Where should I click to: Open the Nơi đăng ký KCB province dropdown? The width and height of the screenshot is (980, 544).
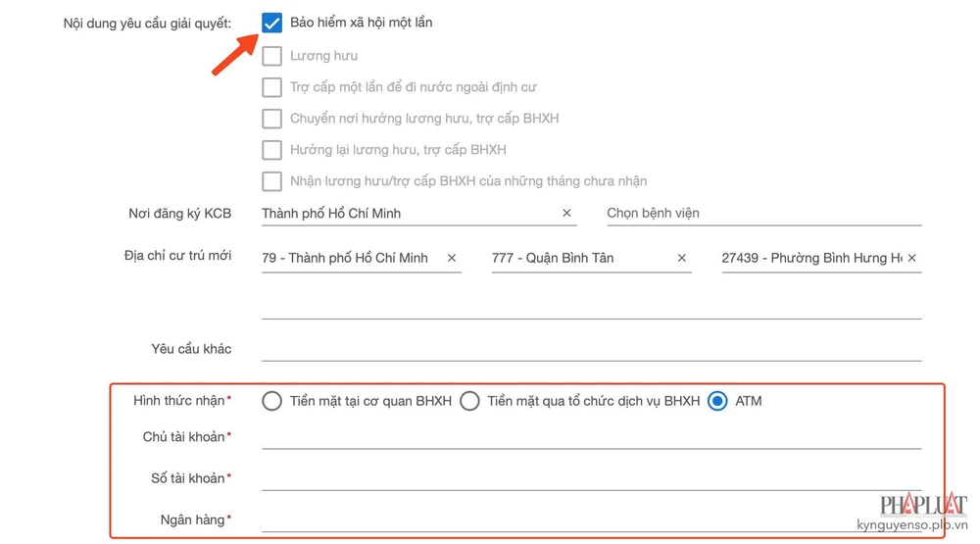(x=407, y=213)
